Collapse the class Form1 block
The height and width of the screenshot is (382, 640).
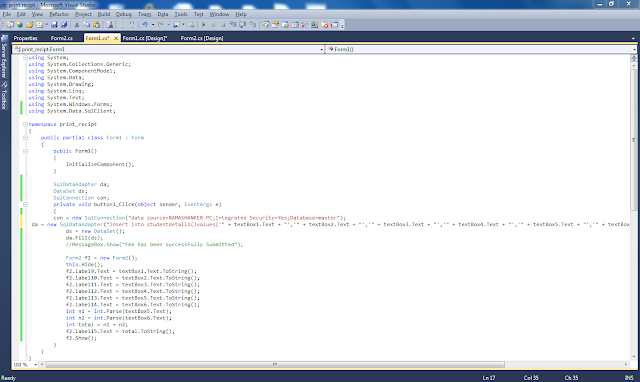[x=25, y=138]
